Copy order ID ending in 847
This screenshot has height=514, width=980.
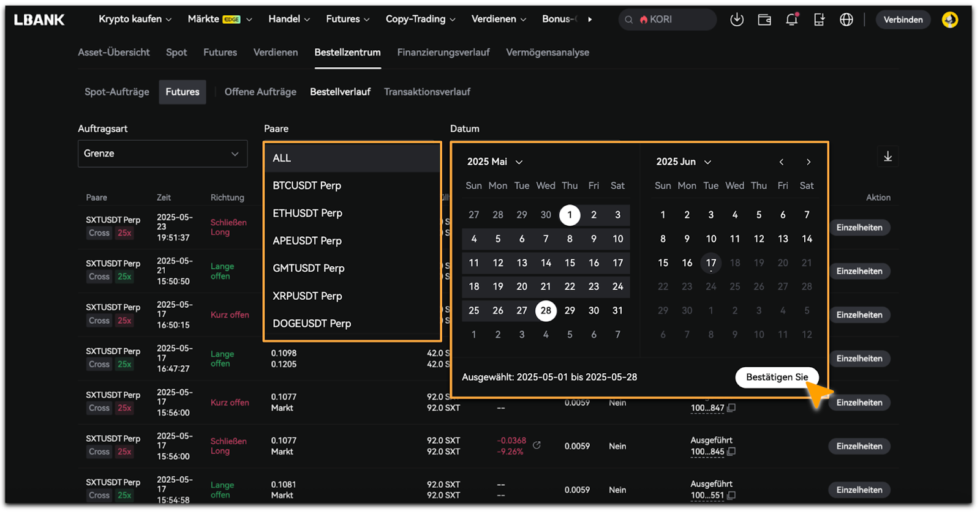(x=731, y=408)
